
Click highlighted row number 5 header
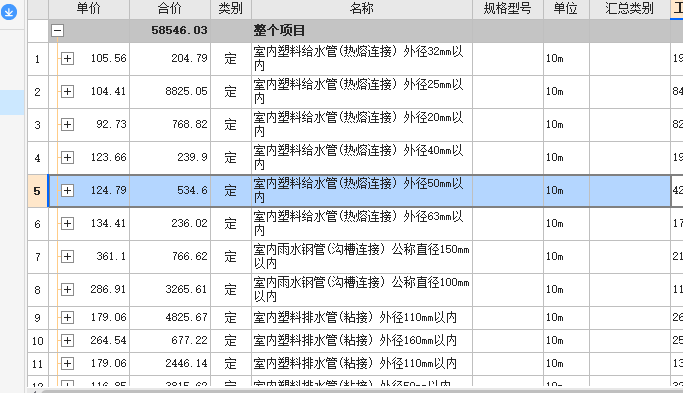coord(38,191)
